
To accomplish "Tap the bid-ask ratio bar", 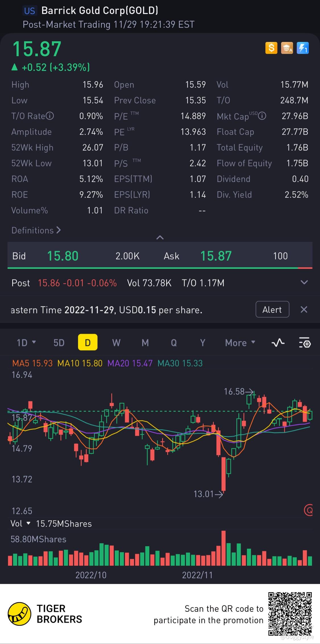I will point(160,268).
